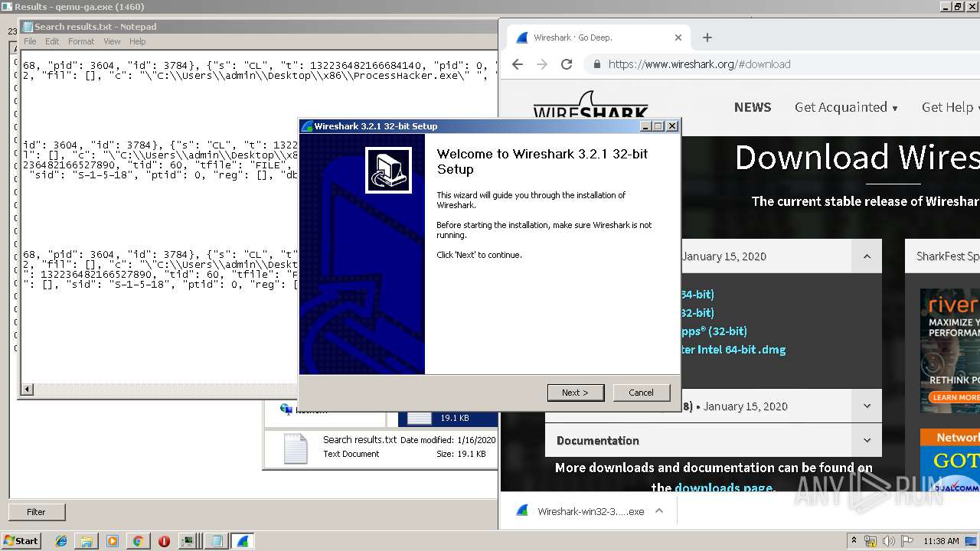
Task: Expand the second January 15, 2020 release section
Action: click(x=867, y=406)
